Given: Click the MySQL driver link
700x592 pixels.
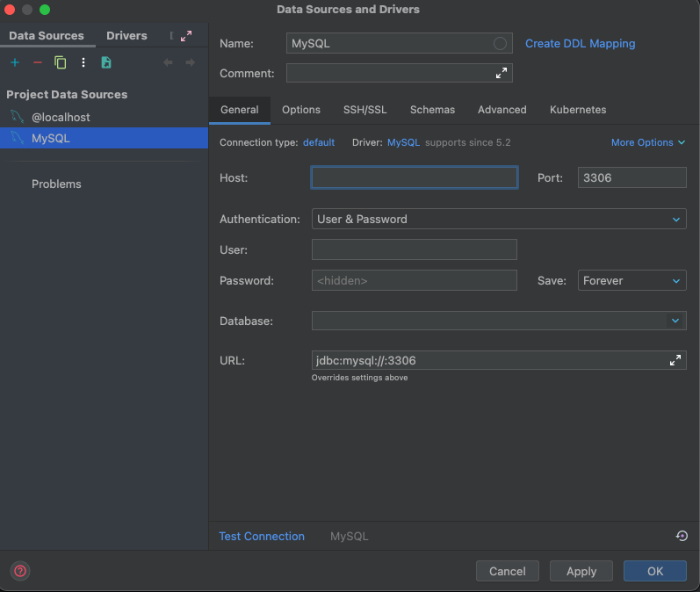Looking at the screenshot, I should [403, 142].
